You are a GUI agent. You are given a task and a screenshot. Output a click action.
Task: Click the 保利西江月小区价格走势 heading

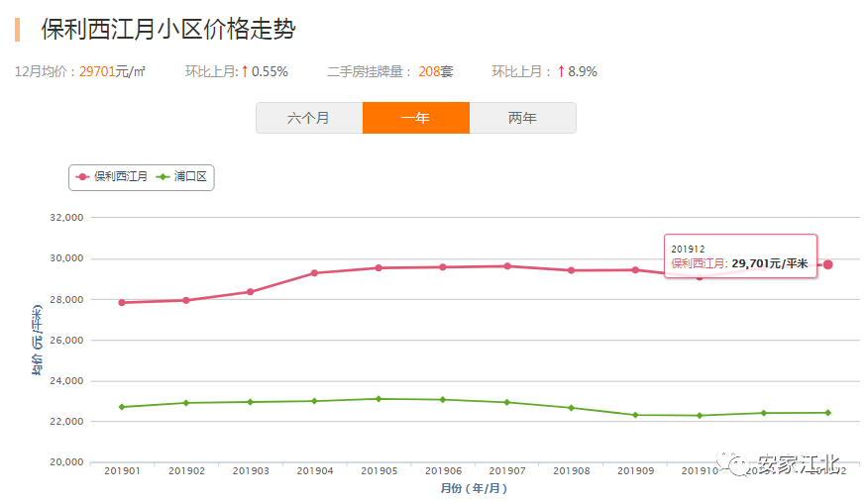click(168, 29)
